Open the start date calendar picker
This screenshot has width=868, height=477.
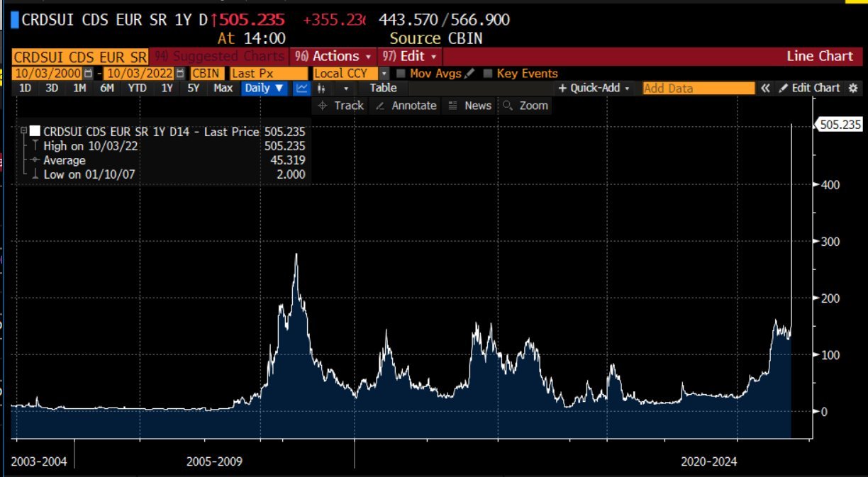pos(88,73)
